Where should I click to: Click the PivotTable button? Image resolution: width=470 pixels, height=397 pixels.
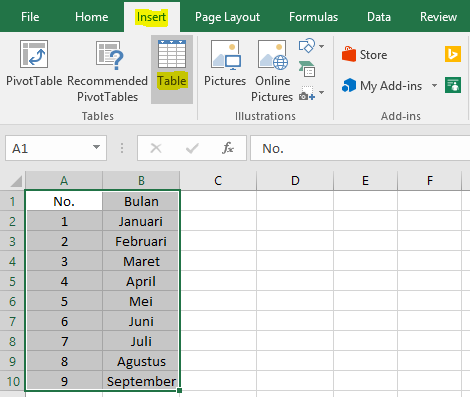coord(34,63)
